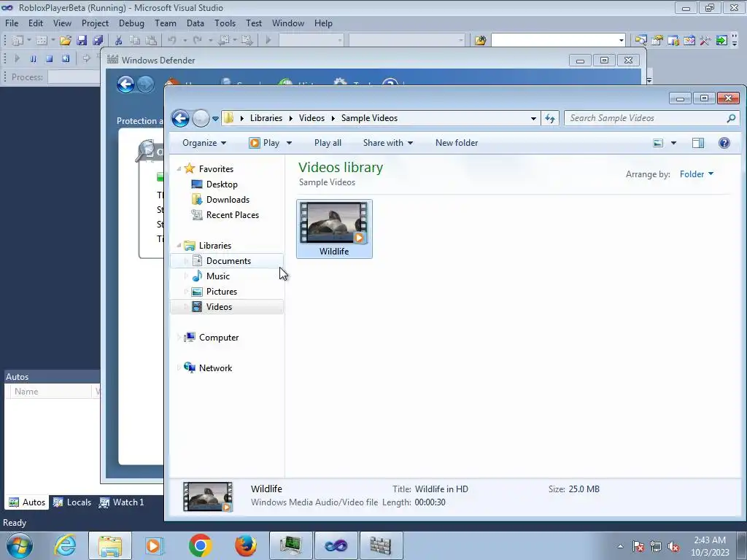
Task: Click the Windows Defender back arrow button
Action: (125, 85)
